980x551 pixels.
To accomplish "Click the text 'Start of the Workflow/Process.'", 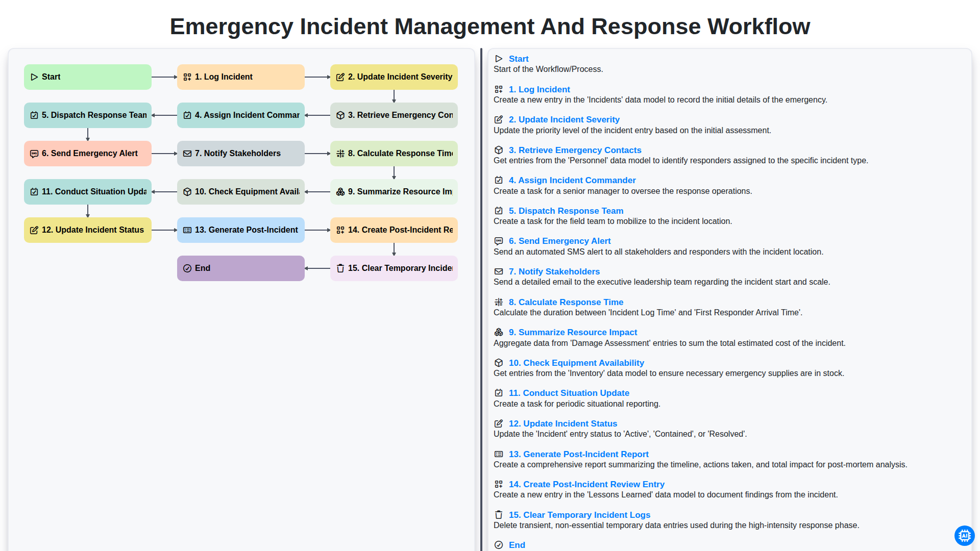I will tap(548, 69).
